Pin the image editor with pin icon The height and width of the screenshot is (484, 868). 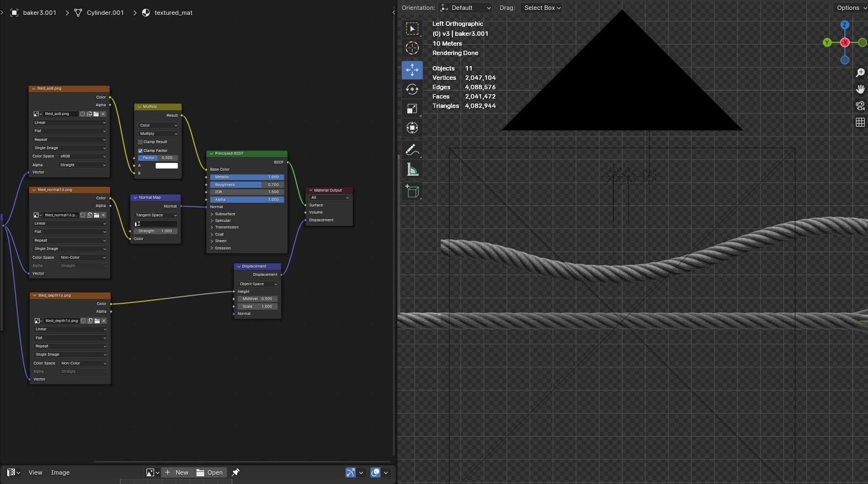[x=236, y=472]
